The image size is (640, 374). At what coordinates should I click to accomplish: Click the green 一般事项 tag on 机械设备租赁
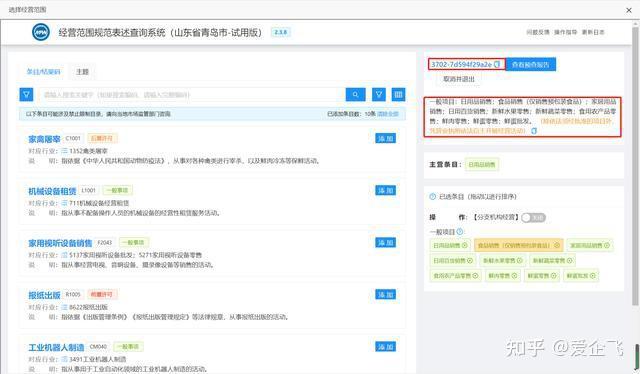[117, 190]
